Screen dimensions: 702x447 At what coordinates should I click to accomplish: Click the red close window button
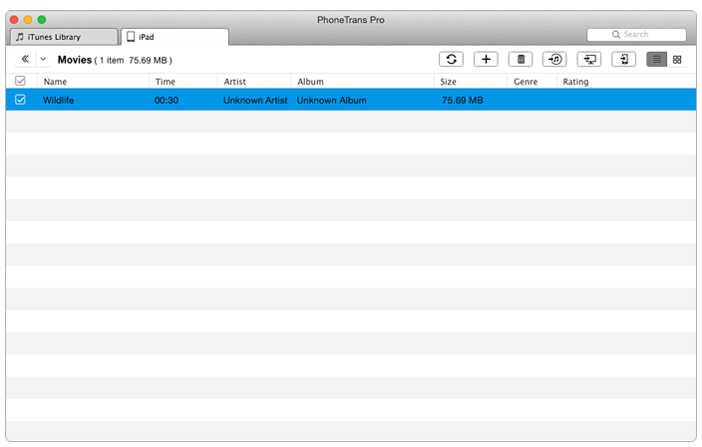pos(14,19)
